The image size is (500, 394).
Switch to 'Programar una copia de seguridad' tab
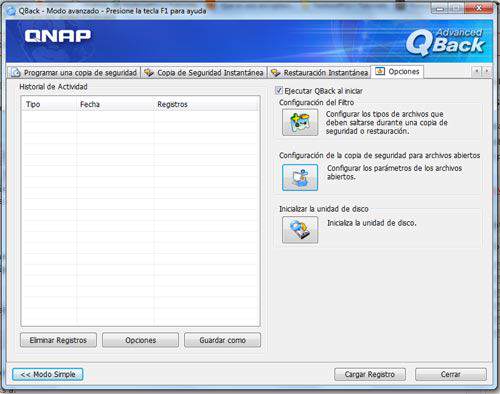[74, 72]
